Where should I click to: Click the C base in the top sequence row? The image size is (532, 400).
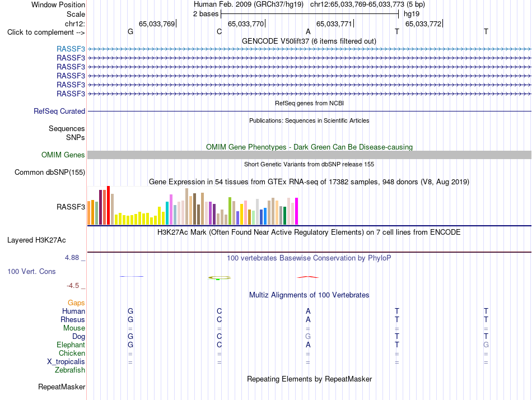tap(219, 32)
